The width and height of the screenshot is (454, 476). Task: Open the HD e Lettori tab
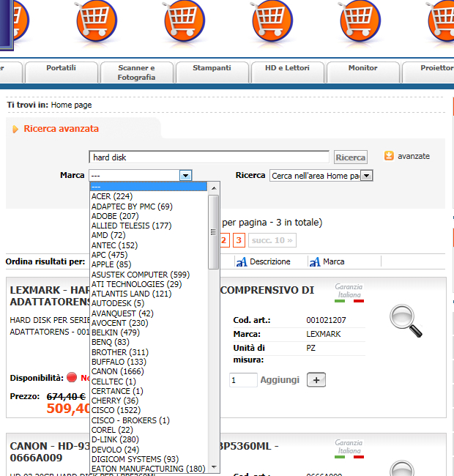point(287,72)
